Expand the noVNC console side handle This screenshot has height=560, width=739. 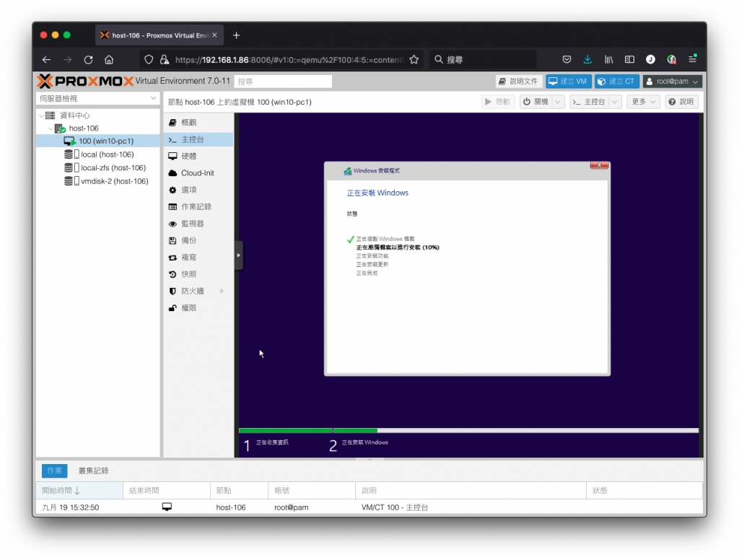click(x=239, y=255)
